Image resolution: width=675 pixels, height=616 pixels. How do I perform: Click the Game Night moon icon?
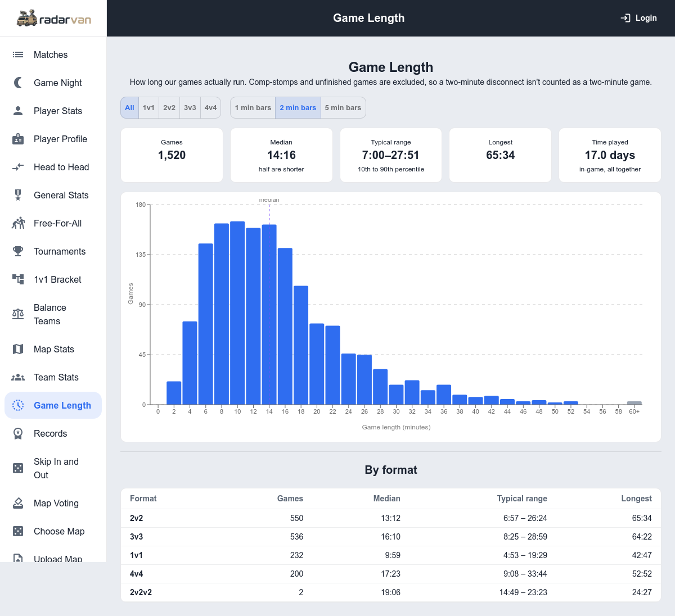click(18, 83)
